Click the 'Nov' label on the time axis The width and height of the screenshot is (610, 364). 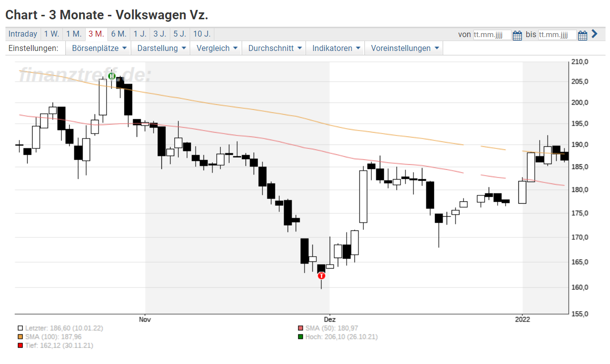pyautogui.click(x=145, y=319)
